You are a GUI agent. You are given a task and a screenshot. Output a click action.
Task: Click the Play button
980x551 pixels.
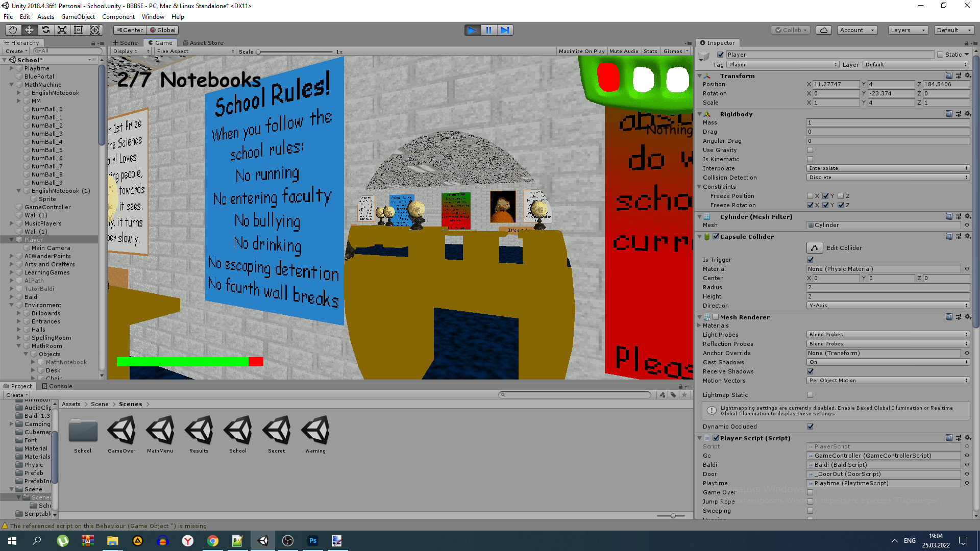pos(472,30)
